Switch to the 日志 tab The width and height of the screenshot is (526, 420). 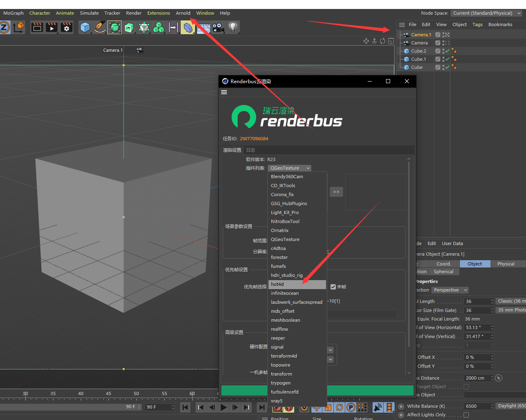tap(251, 150)
